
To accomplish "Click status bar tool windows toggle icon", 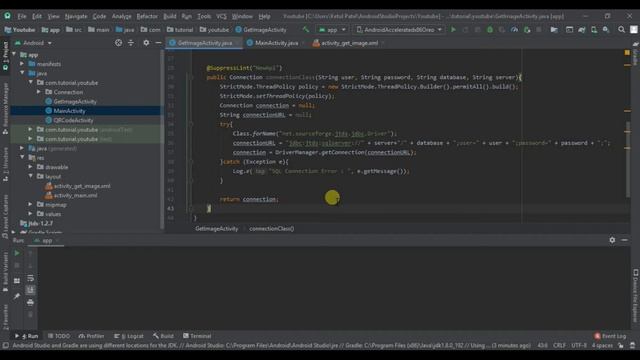I will pyautogui.click(x=5, y=346).
